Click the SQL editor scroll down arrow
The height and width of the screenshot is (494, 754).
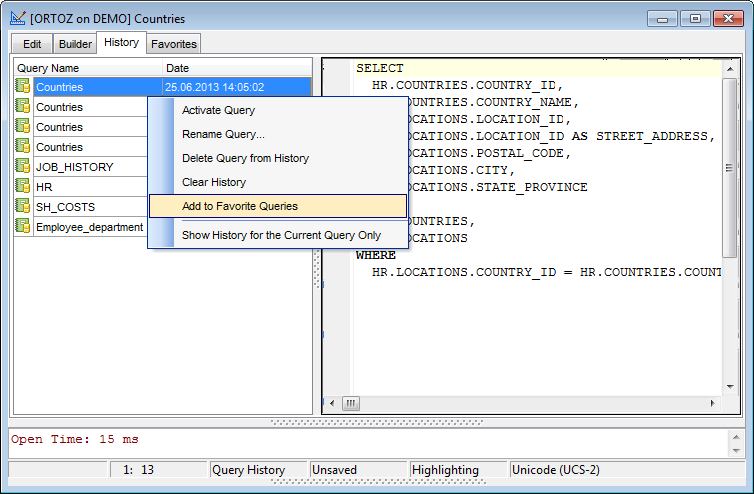point(730,387)
